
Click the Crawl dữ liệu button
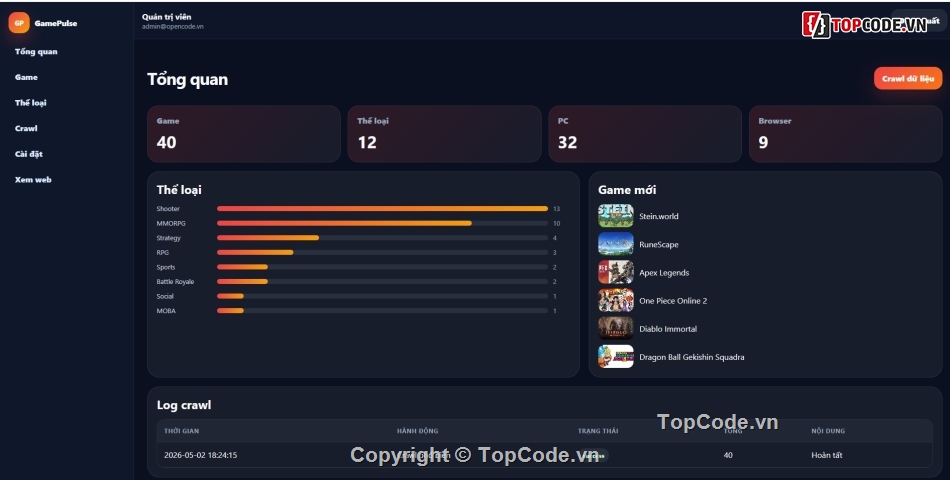click(908, 78)
